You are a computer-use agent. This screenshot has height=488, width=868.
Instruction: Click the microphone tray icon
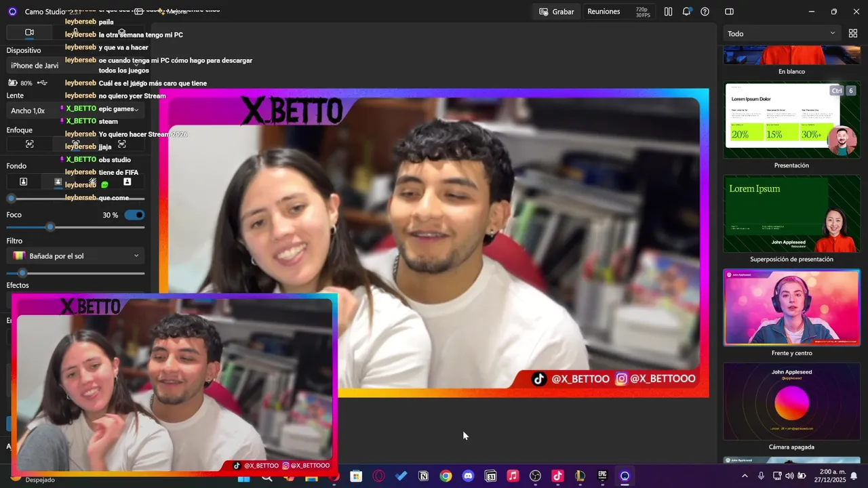point(761,476)
